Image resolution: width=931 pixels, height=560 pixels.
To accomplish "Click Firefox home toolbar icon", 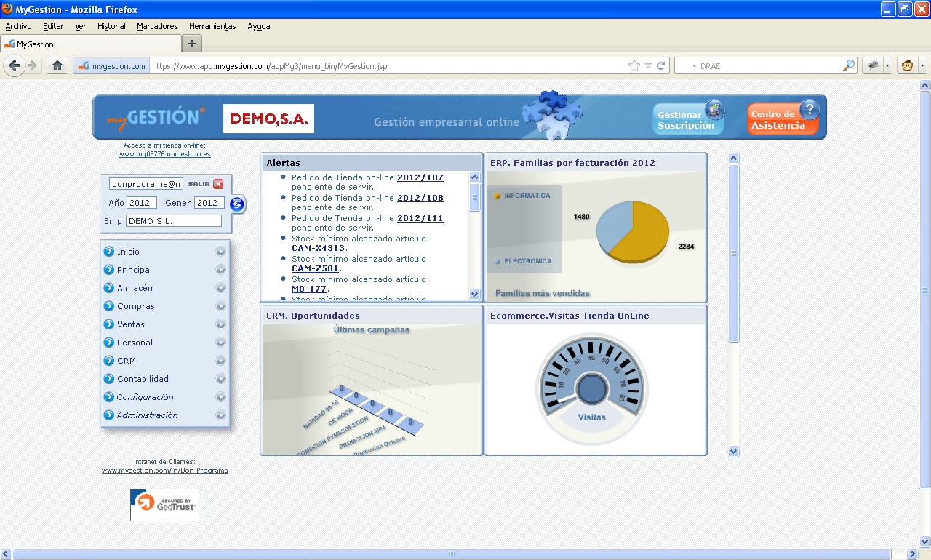I will coord(57,65).
